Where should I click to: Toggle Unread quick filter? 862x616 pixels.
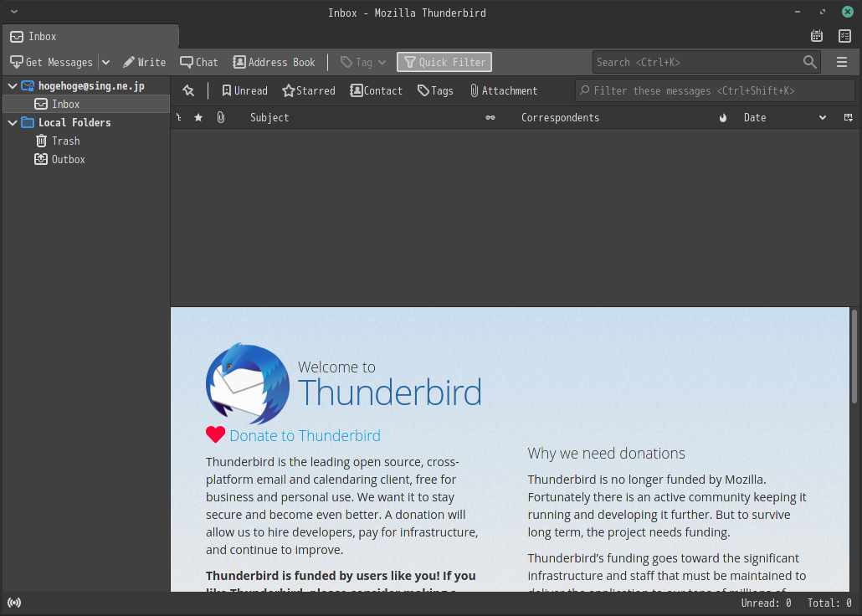point(244,90)
